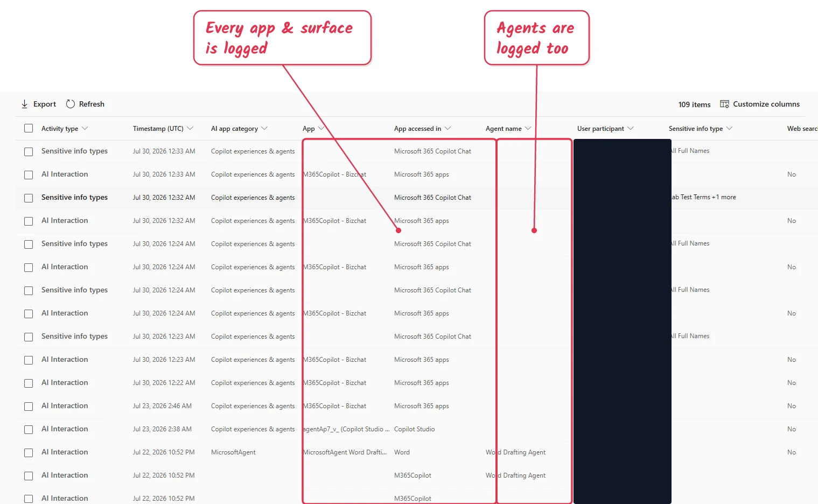Open the Timestamp (UTC) column dropdown
818x504 pixels.
[x=190, y=128]
